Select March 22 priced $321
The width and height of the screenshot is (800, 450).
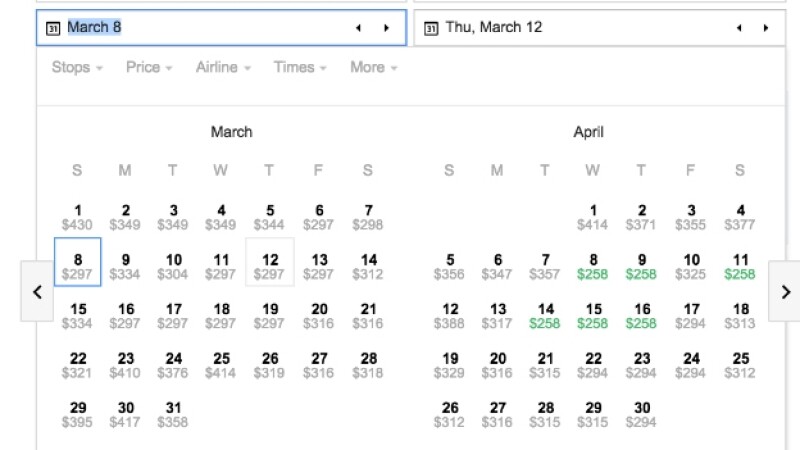tap(78, 365)
